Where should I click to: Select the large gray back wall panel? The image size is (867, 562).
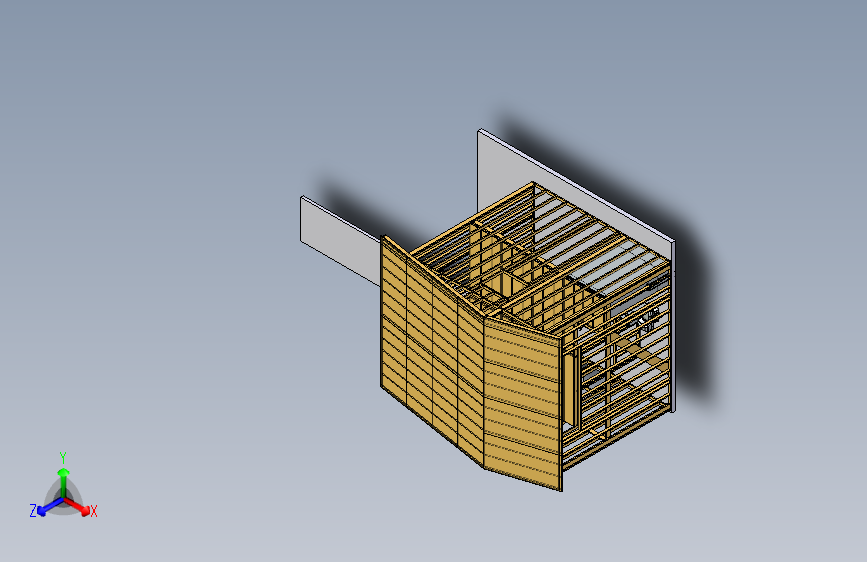pyautogui.click(x=503, y=171)
